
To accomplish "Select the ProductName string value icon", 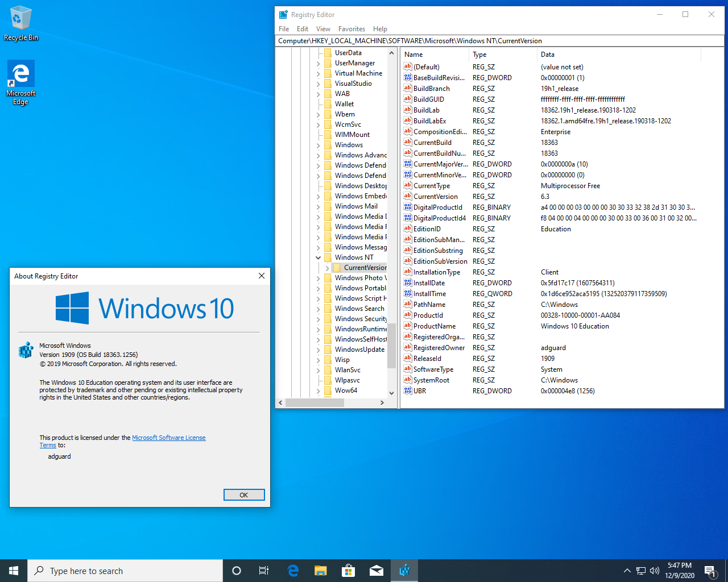I will [x=407, y=326].
